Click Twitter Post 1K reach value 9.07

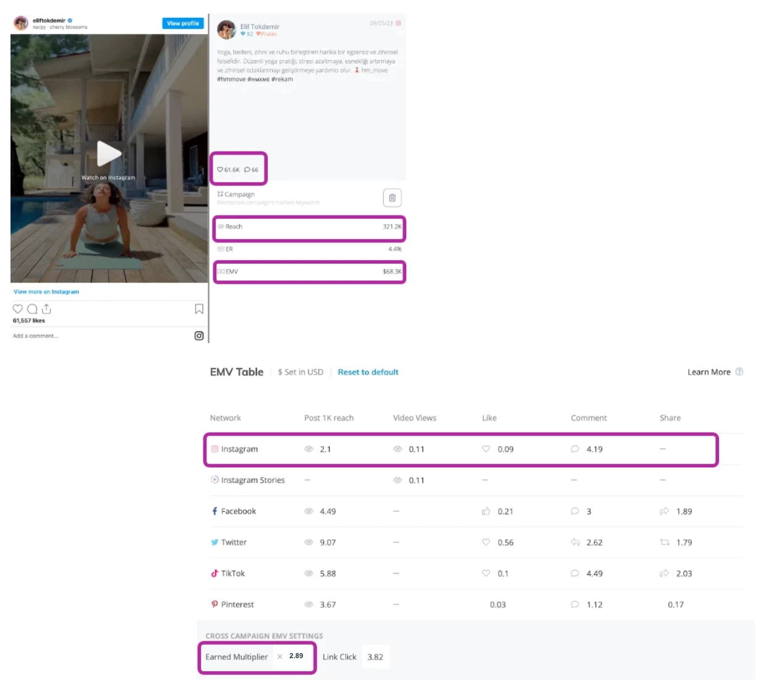(328, 542)
